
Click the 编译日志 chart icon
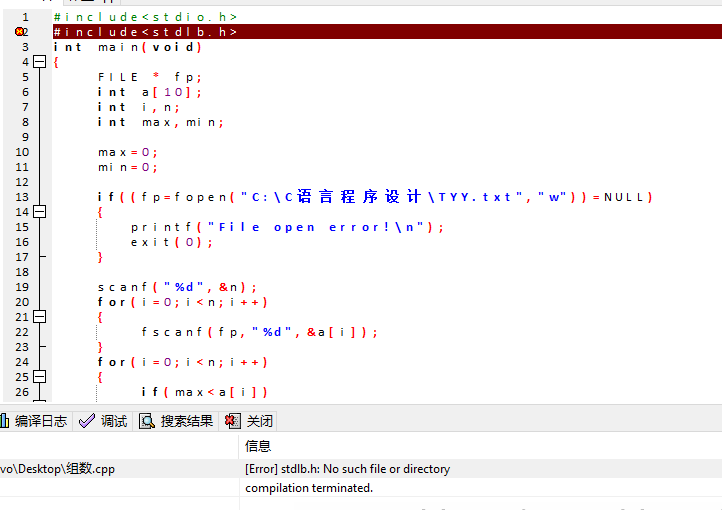point(4,421)
